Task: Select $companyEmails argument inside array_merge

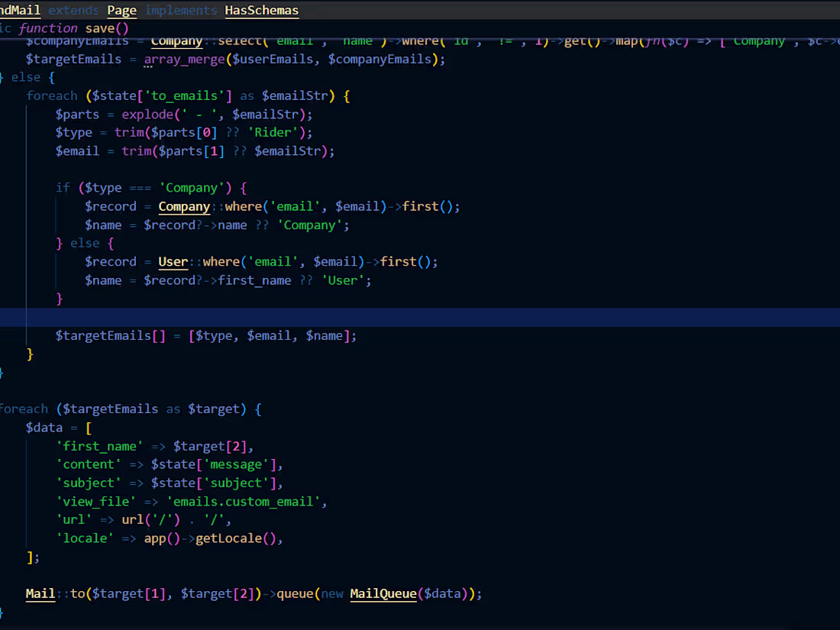Action: click(x=380, y=59)
